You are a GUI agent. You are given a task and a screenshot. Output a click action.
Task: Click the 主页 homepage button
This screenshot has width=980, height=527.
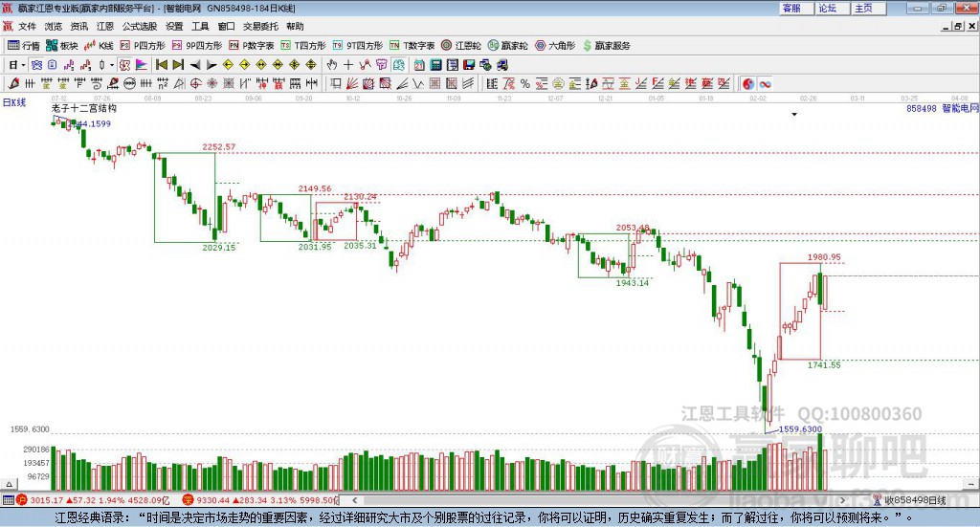point(869,8)
